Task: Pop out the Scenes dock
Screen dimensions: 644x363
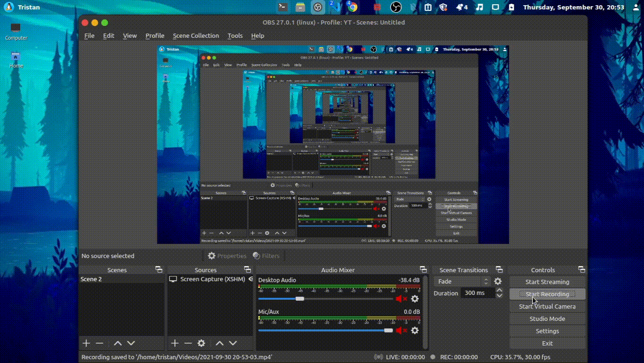Action: coord(159,269)
